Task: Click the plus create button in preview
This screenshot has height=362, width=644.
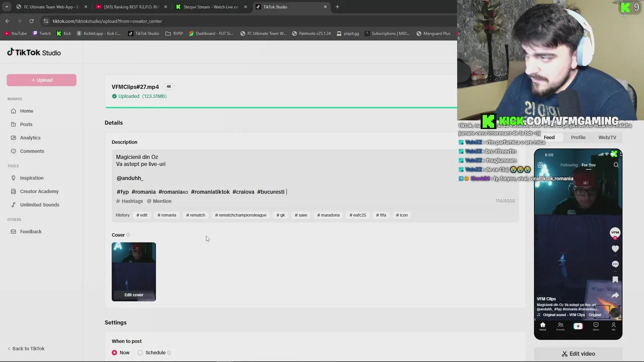Action: click(x=578, y=326)
